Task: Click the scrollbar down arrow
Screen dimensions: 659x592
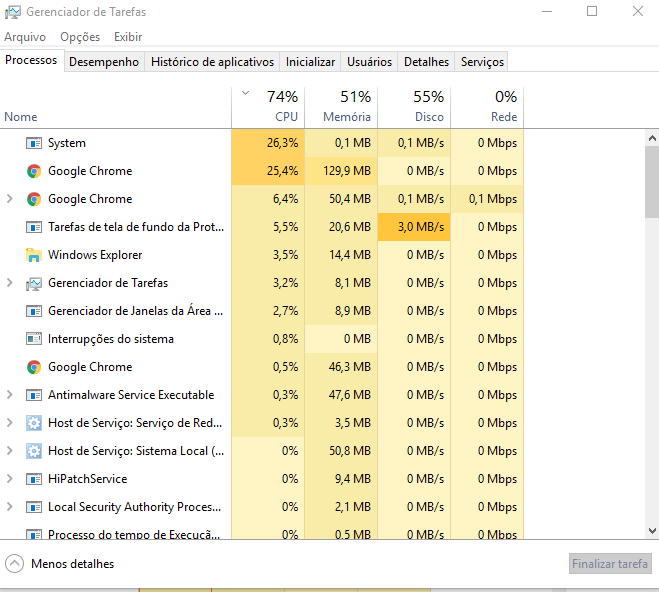Action: coord(652,531)
